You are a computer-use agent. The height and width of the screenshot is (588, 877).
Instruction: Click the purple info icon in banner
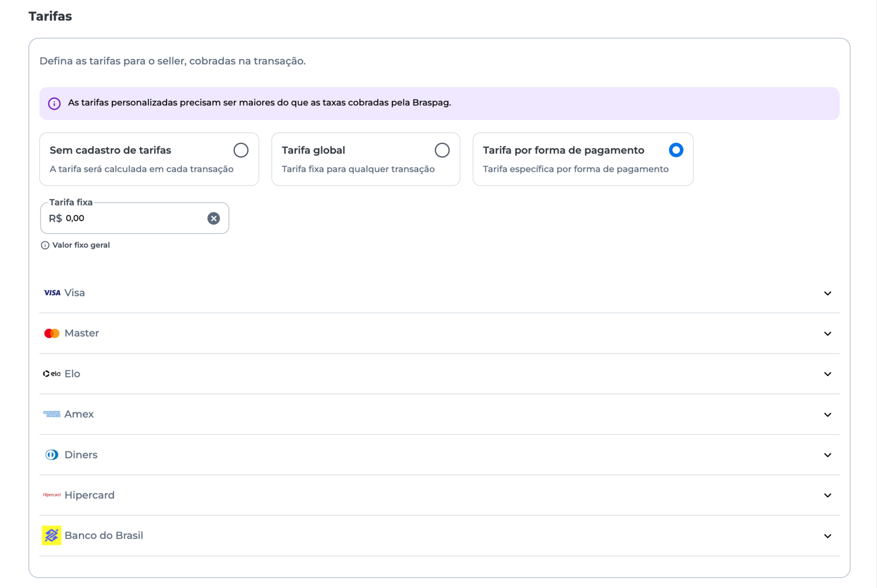(54, 103)
